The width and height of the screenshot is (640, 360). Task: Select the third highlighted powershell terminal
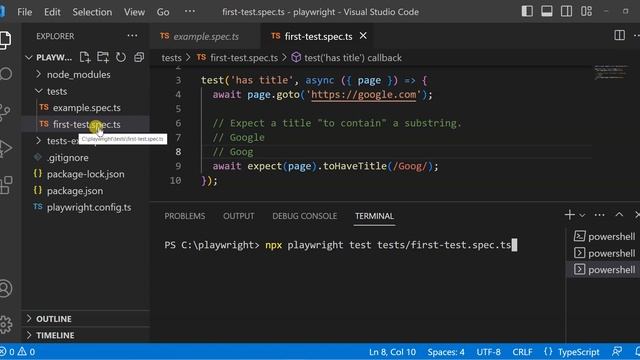[x=604, y=269]
